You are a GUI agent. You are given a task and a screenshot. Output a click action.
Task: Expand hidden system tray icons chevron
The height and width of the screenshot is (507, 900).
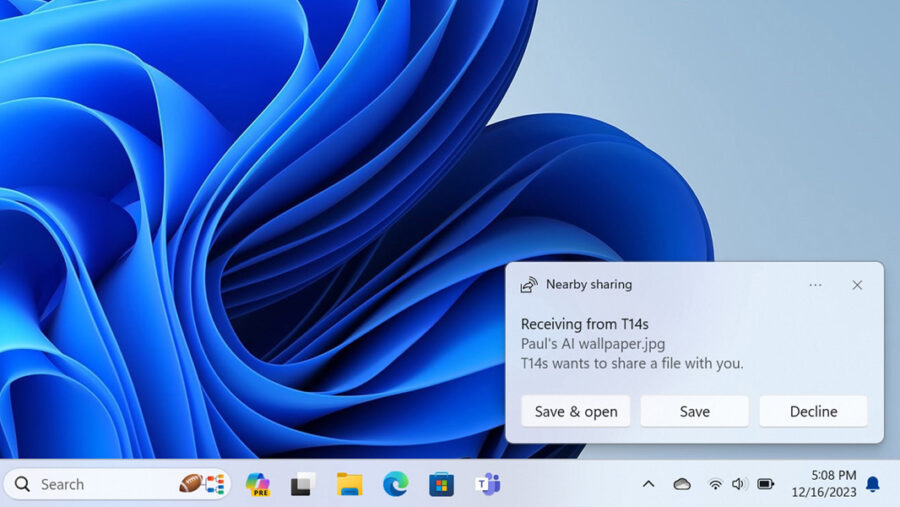pyautogui.click(x=648, y=484)
